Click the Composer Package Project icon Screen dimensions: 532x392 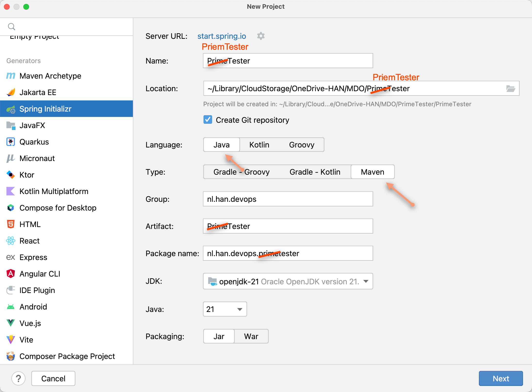(x=11, y=356)
